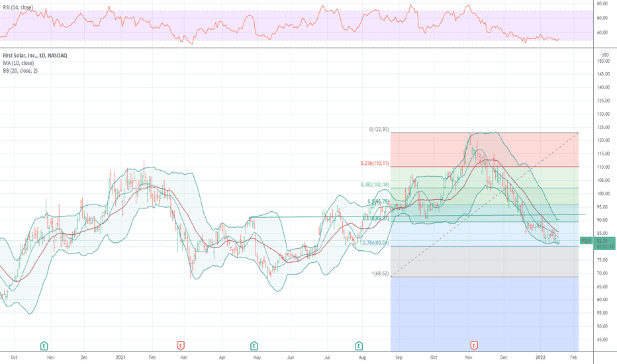Click the Apr label on the time axis
Screen dimensions: 617x364
tap(222, 357)
